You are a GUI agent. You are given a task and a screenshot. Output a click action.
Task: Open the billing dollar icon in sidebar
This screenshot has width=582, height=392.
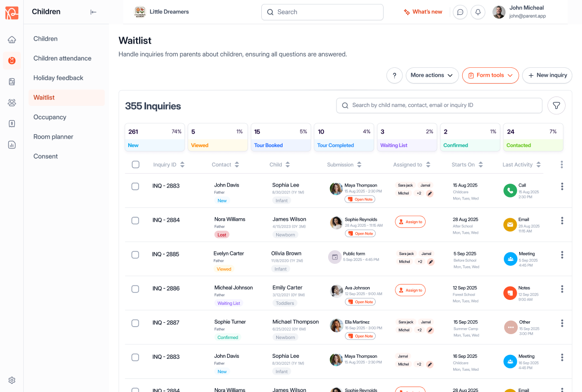tap(12, 123)
